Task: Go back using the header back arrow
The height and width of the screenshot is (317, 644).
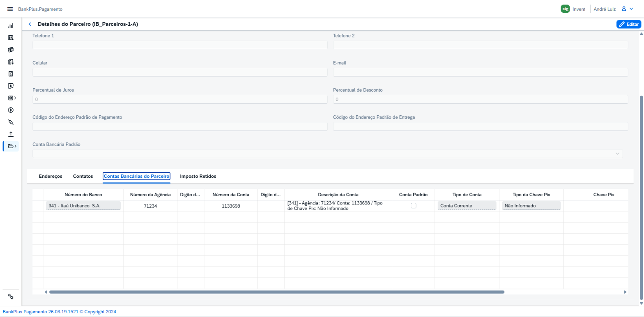Action: 30,24
